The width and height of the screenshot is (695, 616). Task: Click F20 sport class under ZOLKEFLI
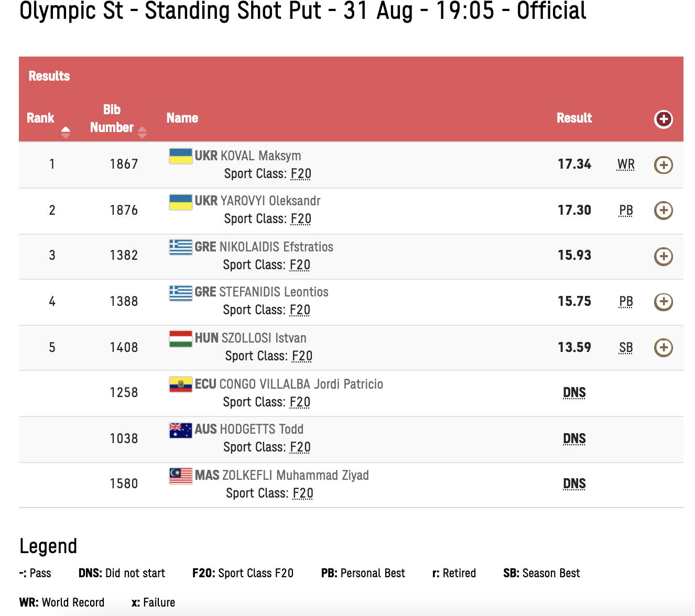pyautogui.click(x=303, y=493)
